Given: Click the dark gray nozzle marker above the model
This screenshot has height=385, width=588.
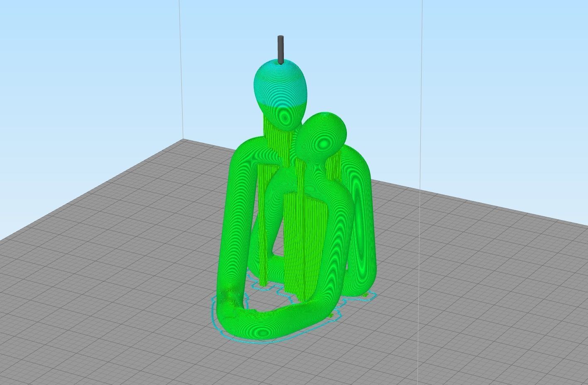Looking at the screenshot, I should point(281,50).
